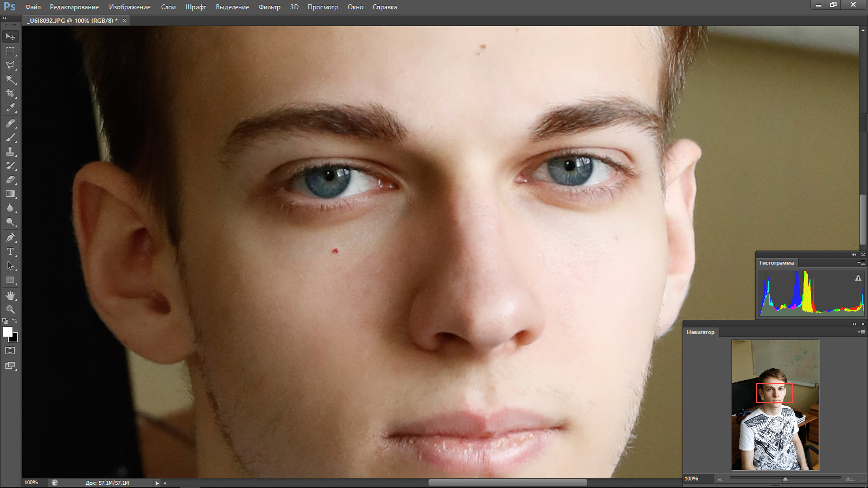Pick the Zoom tool in toolbar
Viewport: 868px width, 488px height.
[10, 310]
